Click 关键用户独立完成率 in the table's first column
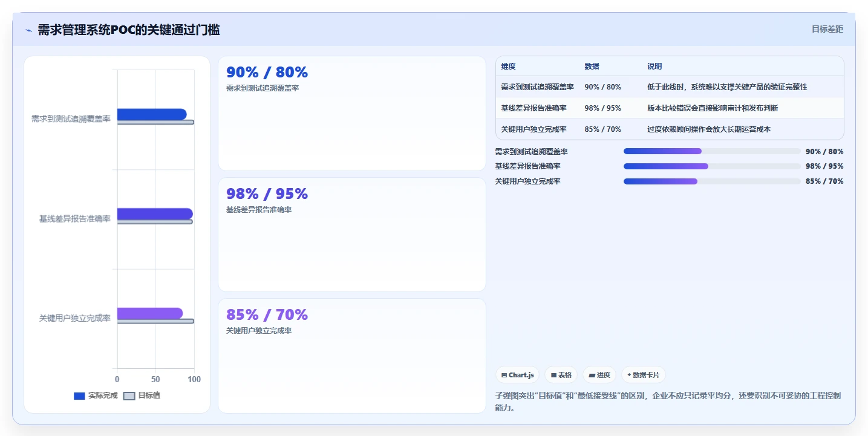 click(534, 129)
